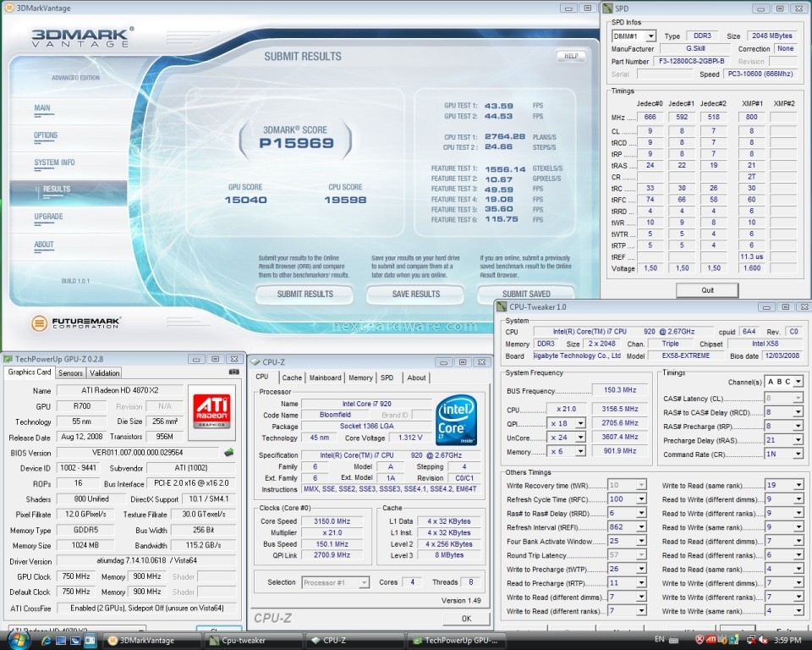
Task: Open the DIMM#1 slot dropdown in SPD
Action: [651, 36]
